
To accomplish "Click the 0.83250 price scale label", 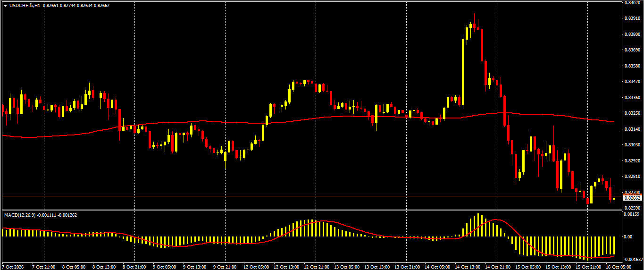I will pyautogui.click(x=632, y=113).
